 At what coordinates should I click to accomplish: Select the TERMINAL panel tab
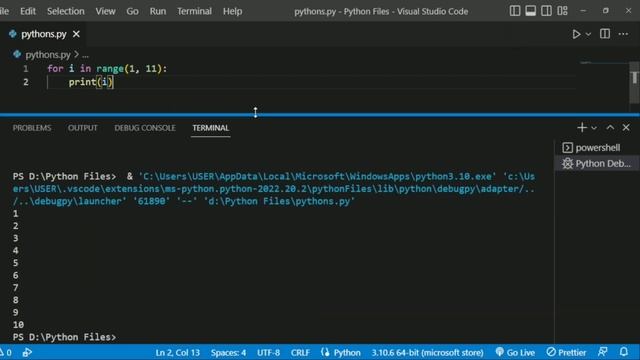click(211, 128)
